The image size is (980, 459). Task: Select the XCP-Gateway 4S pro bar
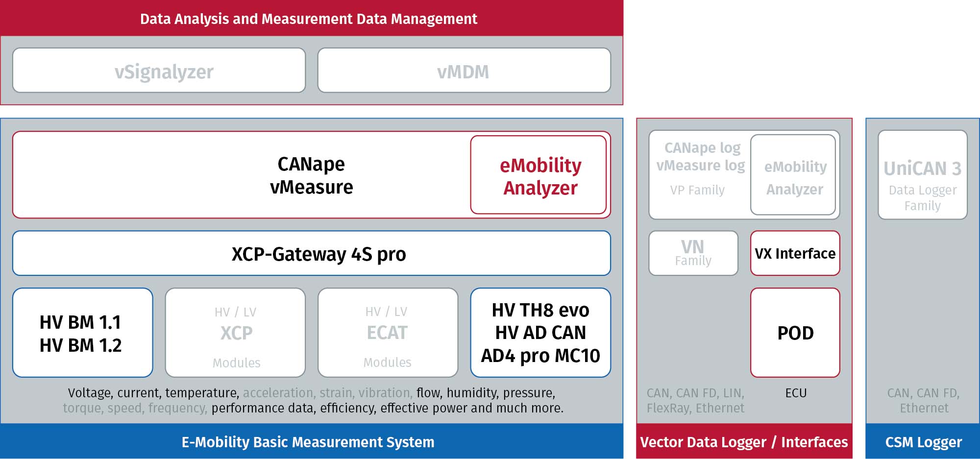pos(312,253)
